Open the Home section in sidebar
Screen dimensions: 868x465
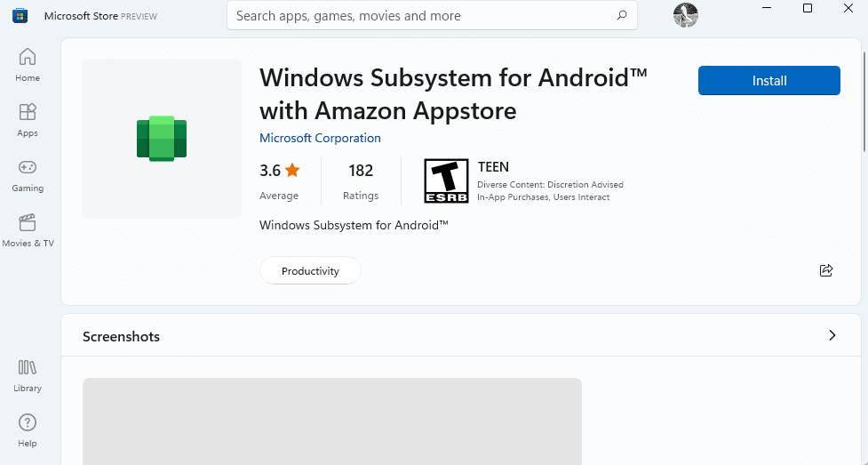point(28,66)
